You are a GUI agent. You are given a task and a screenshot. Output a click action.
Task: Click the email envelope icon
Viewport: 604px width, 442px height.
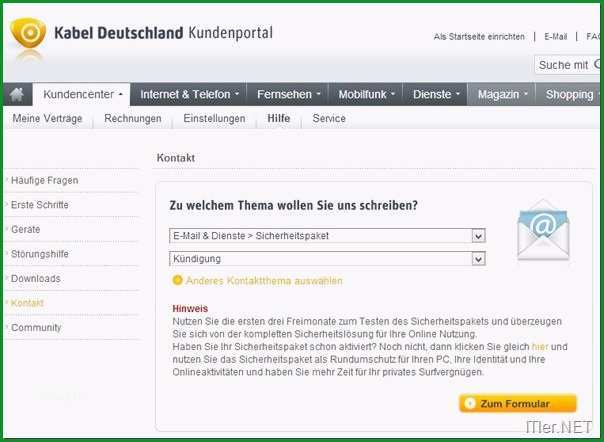coord(543,230)
